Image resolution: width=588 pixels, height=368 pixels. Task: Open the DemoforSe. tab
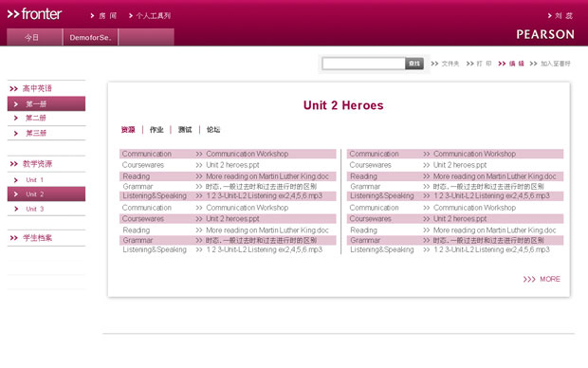tap(90, 38)
